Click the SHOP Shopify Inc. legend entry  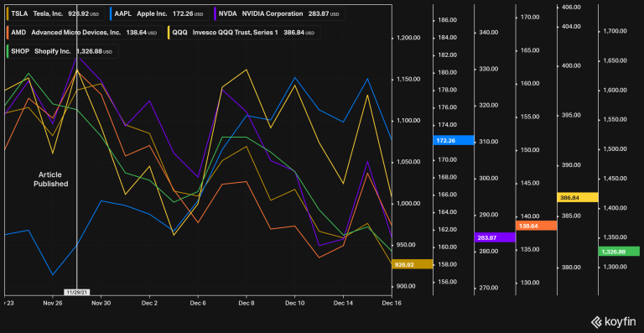(62, 51)
